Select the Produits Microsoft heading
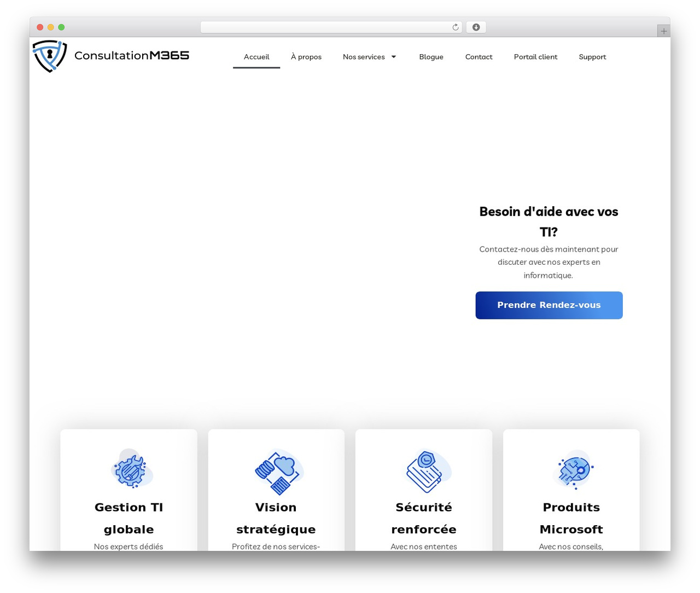Screen dimensions: 700x593 coord(571,518)
